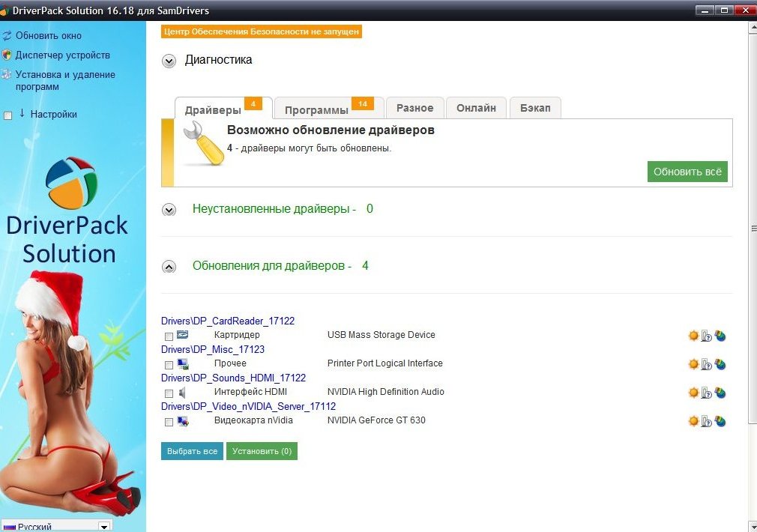Viewport: 757px width, 532px height.
Task: Click the Russian flag icon in language selector
Action: click(10, 528)
